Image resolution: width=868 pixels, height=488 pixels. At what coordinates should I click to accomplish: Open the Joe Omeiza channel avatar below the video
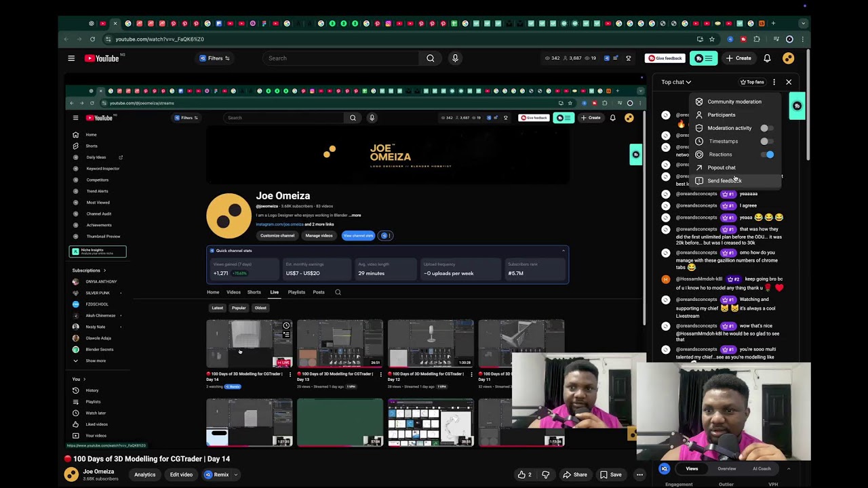pyautogui.click(x=71, y=474)
